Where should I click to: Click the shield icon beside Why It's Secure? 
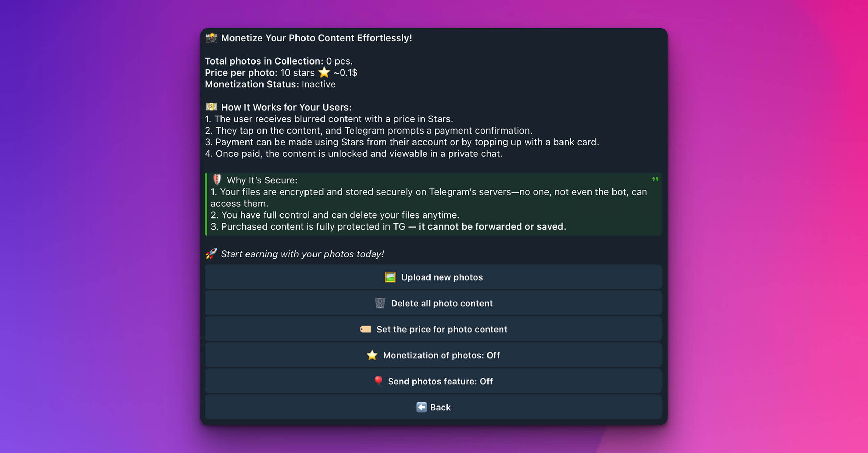[x=217, y=180]
